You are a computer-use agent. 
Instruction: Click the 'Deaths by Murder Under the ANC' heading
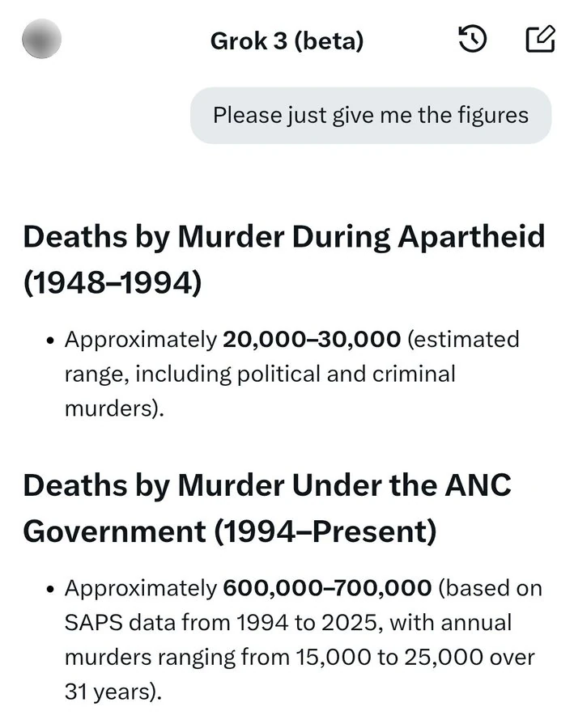267,485
